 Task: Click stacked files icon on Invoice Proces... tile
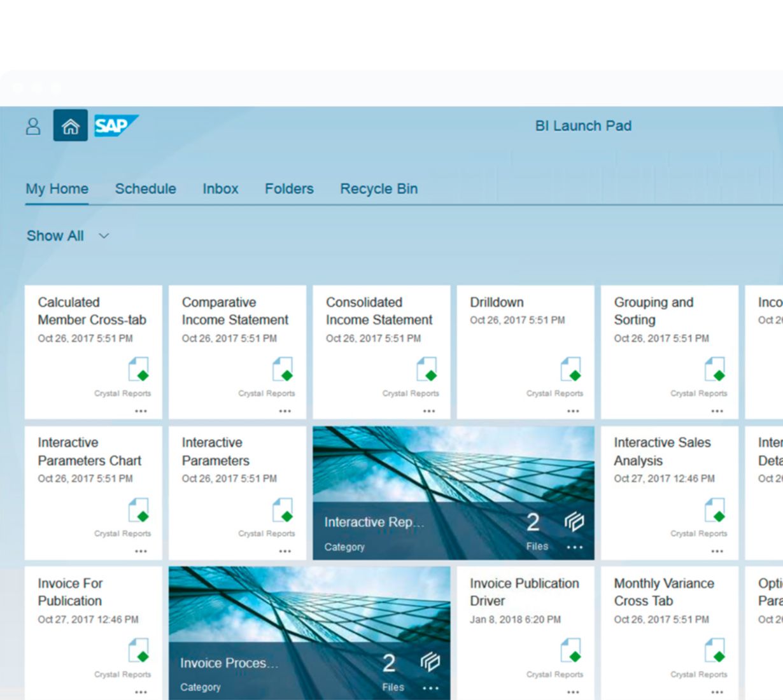(x=430, y=662)
